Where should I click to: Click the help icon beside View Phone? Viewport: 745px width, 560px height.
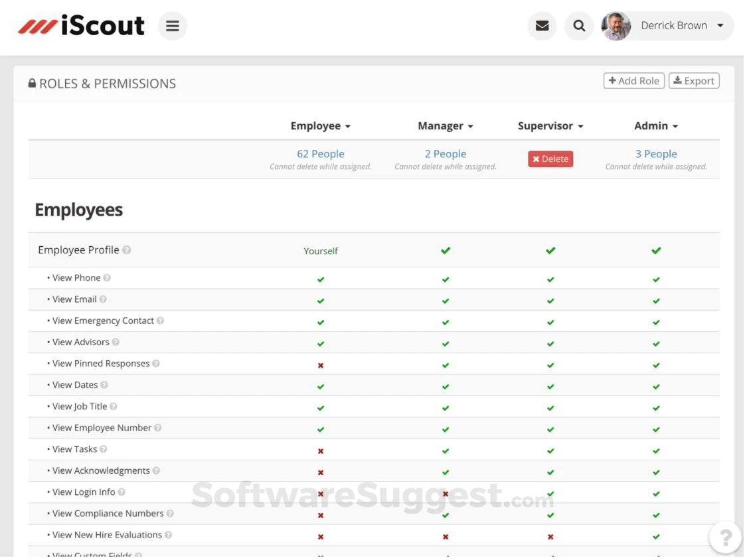(106, 277)
